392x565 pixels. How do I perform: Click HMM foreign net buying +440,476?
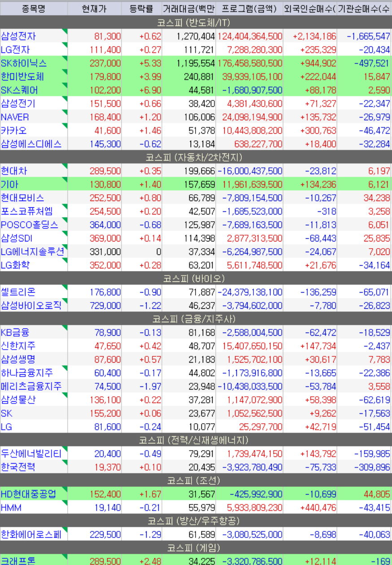(x=318, y=508)
